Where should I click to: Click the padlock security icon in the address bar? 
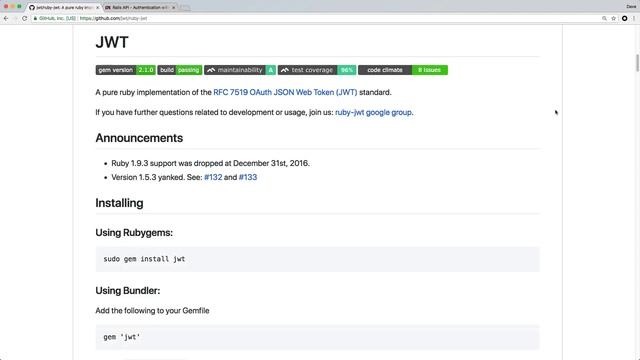tap(35, 18)
